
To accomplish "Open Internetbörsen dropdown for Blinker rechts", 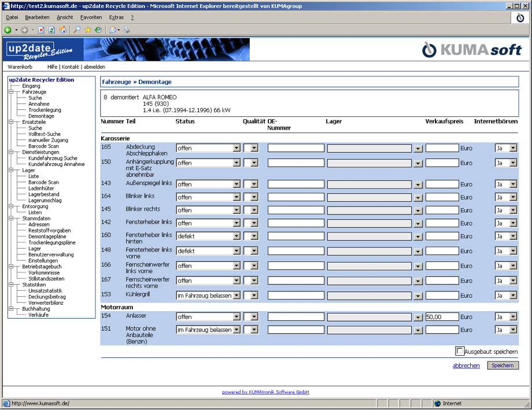I will click(x=513, y=210).
